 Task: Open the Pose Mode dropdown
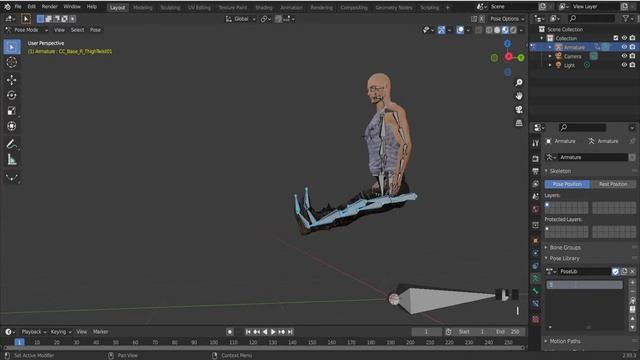(27, 30)
